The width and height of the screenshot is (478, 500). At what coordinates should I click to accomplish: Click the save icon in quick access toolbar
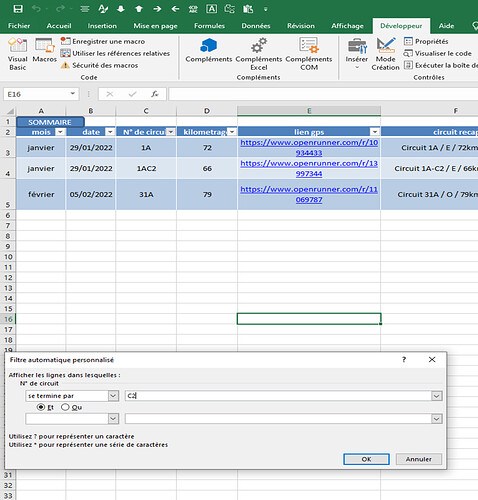pos(18,9)
